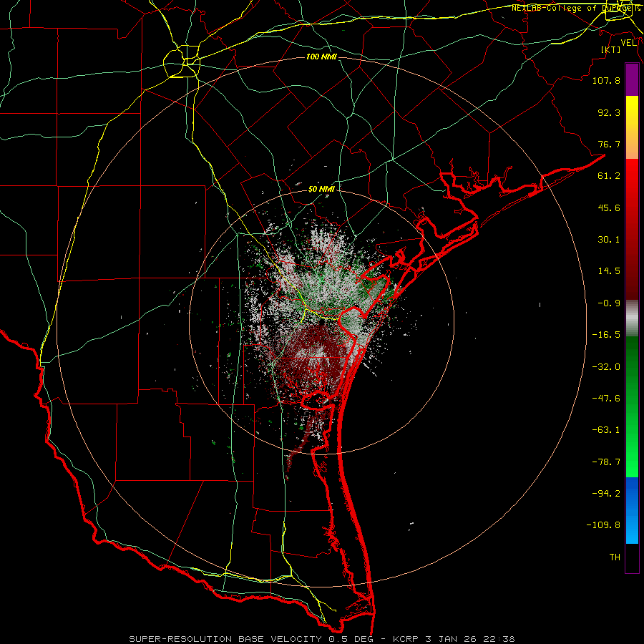
Task: Click the 45.6 velocity scale value
Action: pos(609,208)
